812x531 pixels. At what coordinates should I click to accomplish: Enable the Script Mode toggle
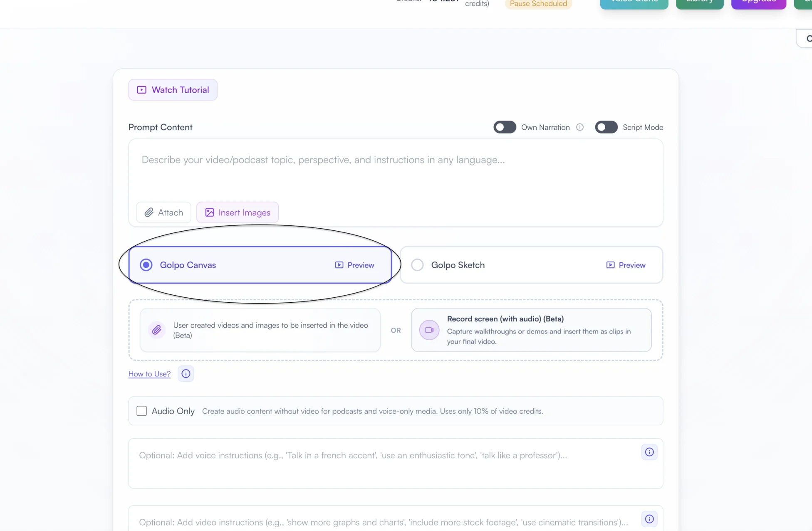[x=606, y=127]
